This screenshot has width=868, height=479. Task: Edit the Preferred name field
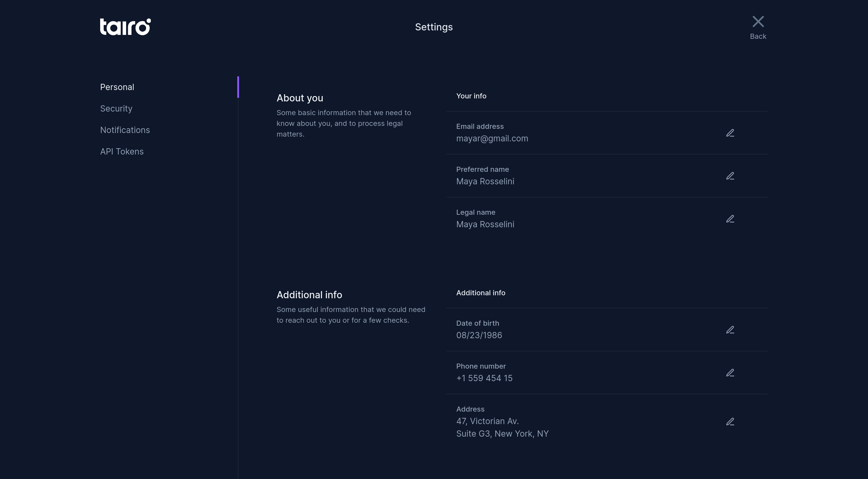[730, 176]
